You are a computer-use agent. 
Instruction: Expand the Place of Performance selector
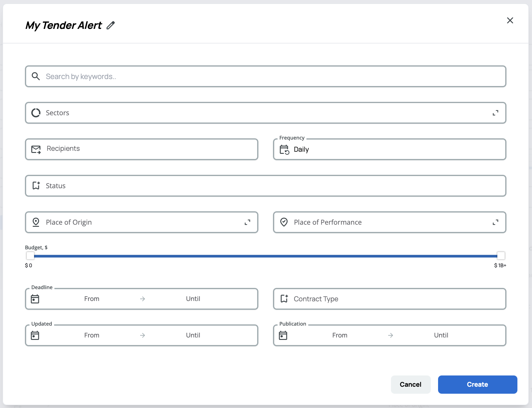495,222
